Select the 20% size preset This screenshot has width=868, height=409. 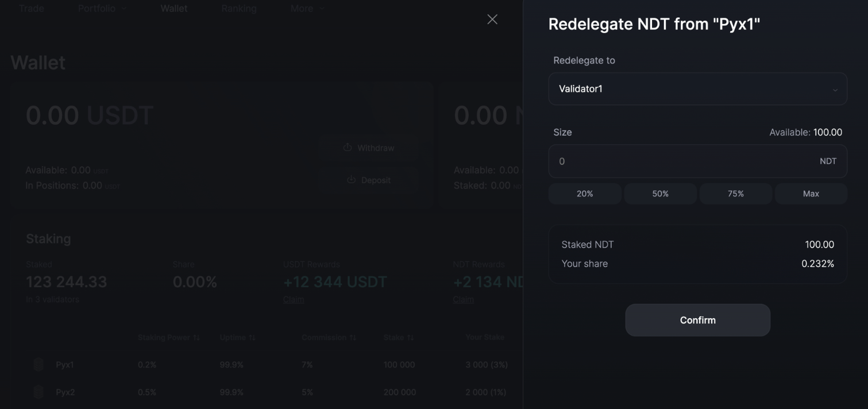tap(585, 194)
